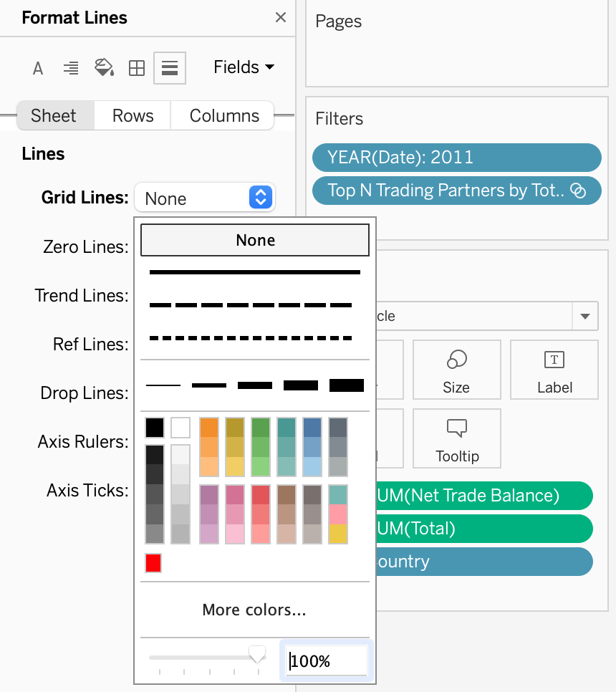This screenshot has width=616, height=692.
Task: Expand the Fields dropdown menu
Action: (x=244, y=67)
